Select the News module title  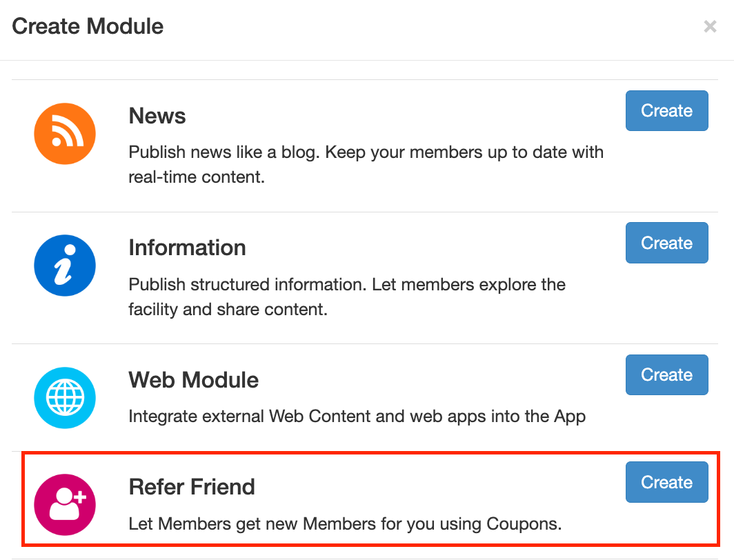pyautogui.click(x=157, y=116)
